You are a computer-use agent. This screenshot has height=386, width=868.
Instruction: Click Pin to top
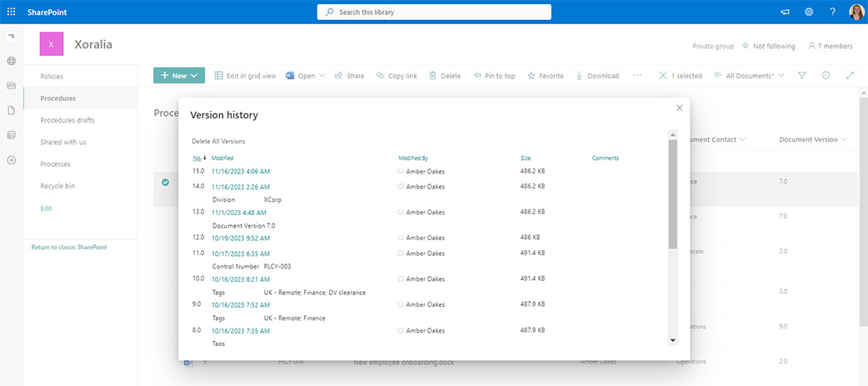click(x=494, y=76)
